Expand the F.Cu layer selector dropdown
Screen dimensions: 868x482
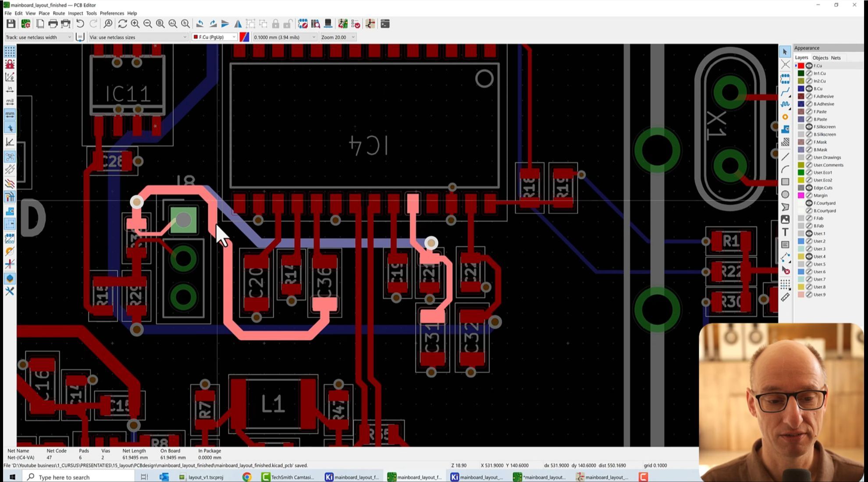click(215, 37)
